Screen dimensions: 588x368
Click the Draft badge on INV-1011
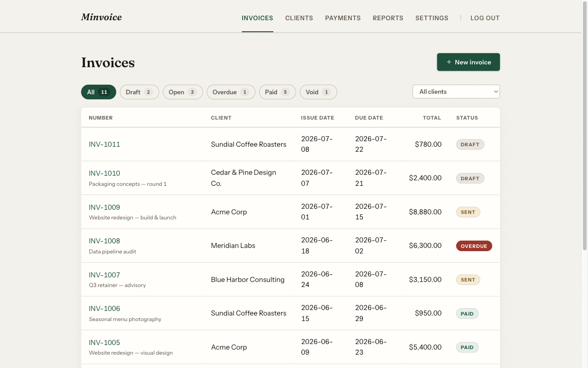pyautogui.click(x=470, y=144)
